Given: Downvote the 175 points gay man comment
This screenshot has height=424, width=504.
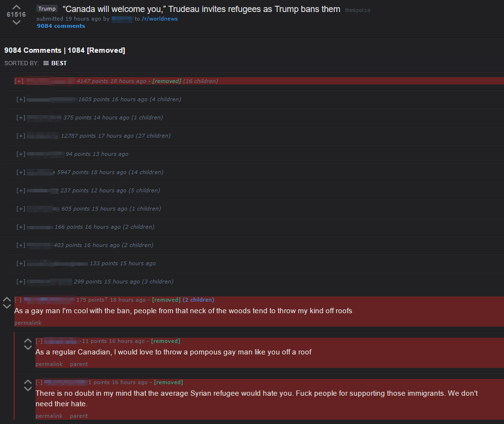Looking at the screenshot, I should click(7, 306).
